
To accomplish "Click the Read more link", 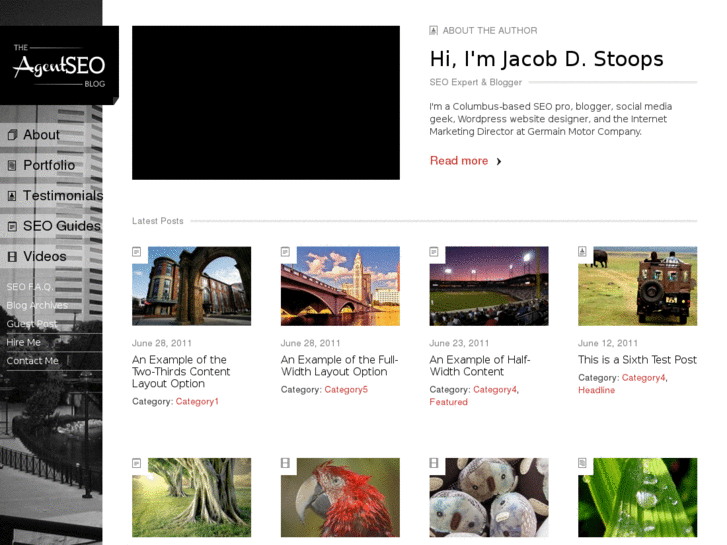I will 459,161.
